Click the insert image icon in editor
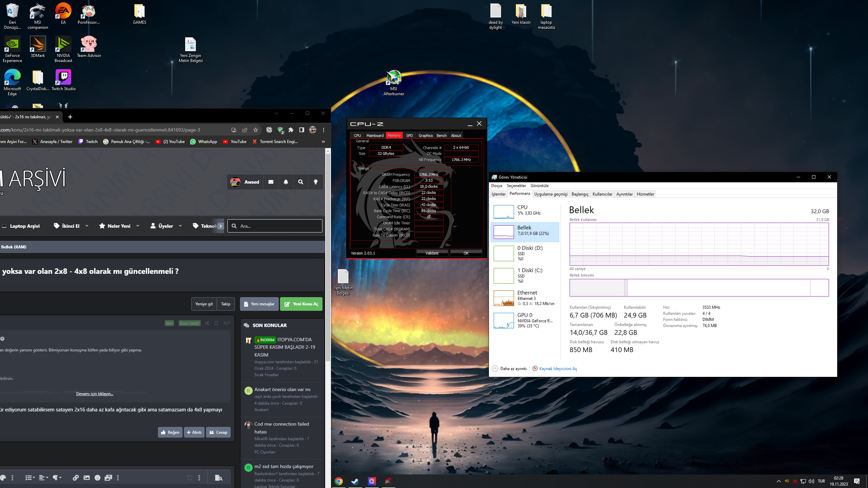 click(86, 478)
